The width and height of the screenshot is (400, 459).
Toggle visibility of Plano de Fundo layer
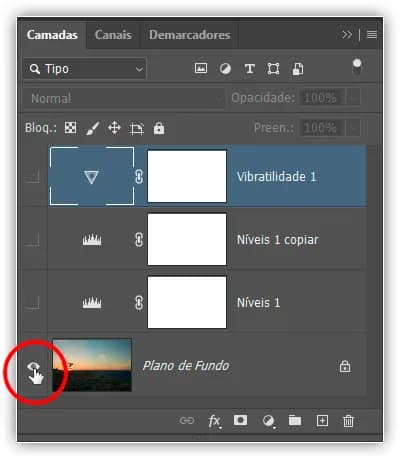coord(33,367)
